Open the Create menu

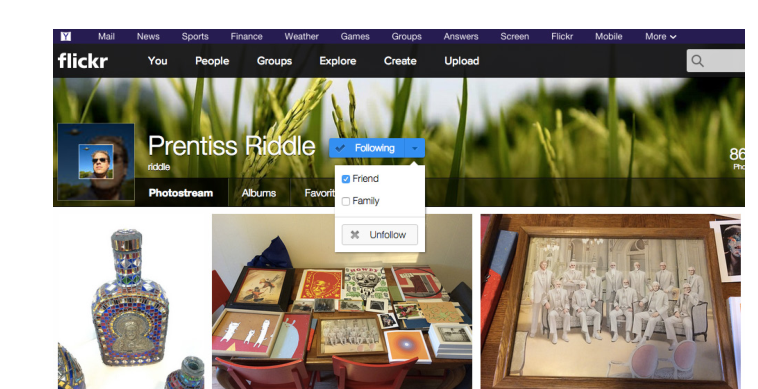(x=400, y=61)
